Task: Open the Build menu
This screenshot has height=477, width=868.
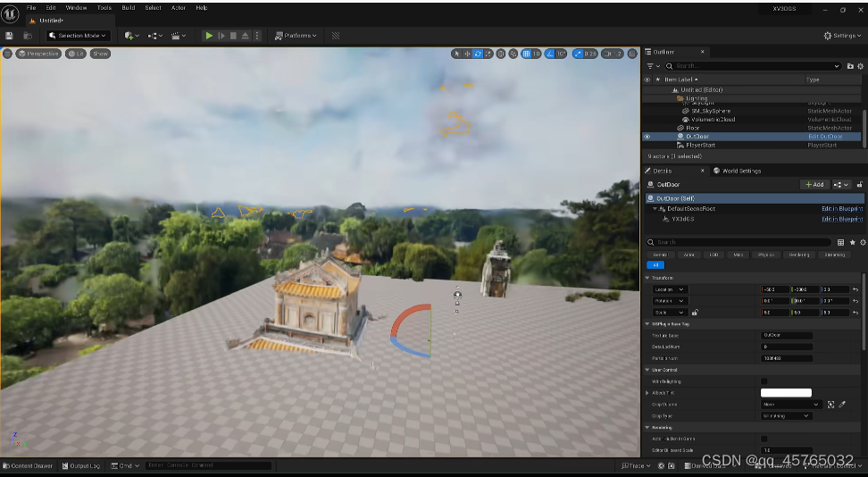Action: [129, 8]
